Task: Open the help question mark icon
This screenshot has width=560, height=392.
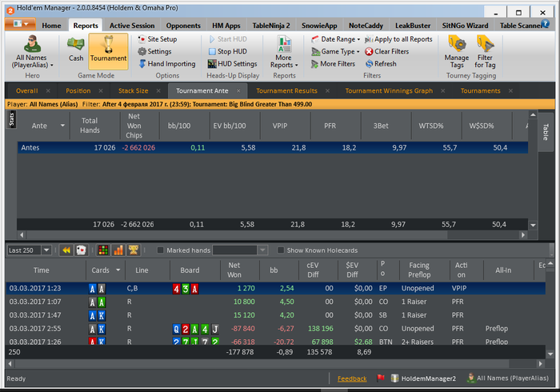Action: [x=545, y=23]
